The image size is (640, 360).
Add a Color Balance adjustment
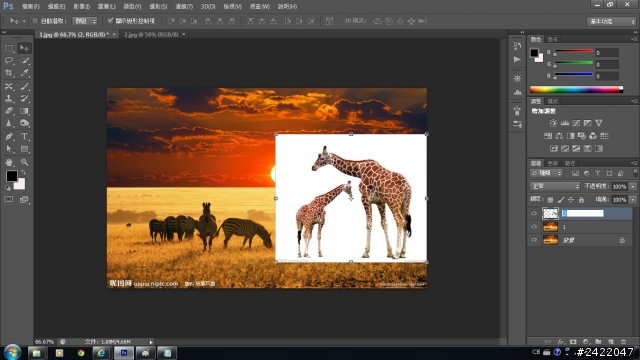pos(559,136)
